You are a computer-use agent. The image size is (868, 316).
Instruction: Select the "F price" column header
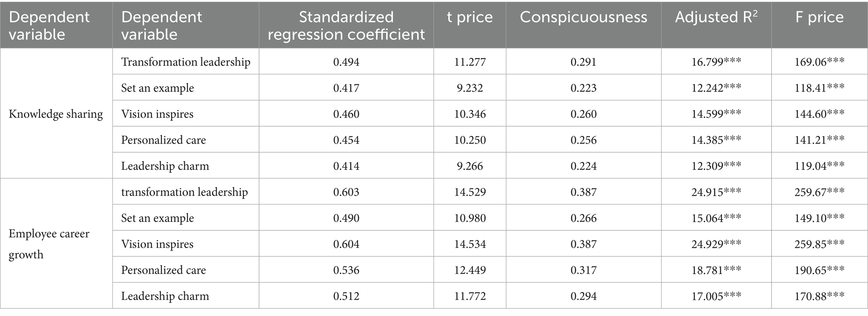click(819, 17)
